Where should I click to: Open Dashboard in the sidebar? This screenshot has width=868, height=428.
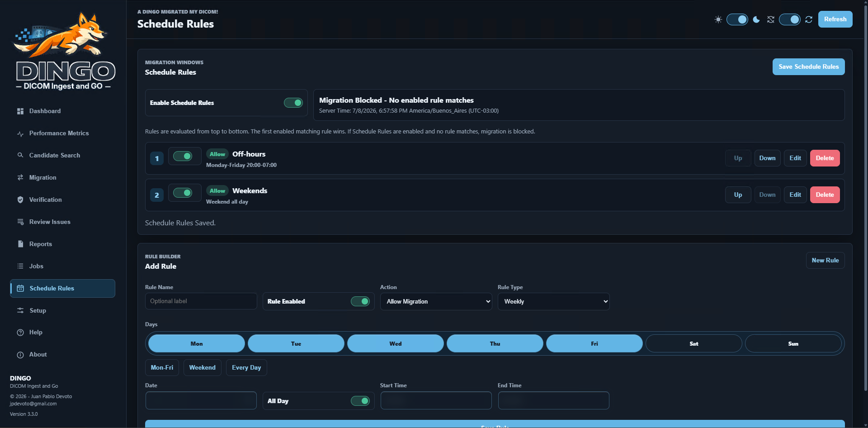pyautogui.click(x=63, y=111)
